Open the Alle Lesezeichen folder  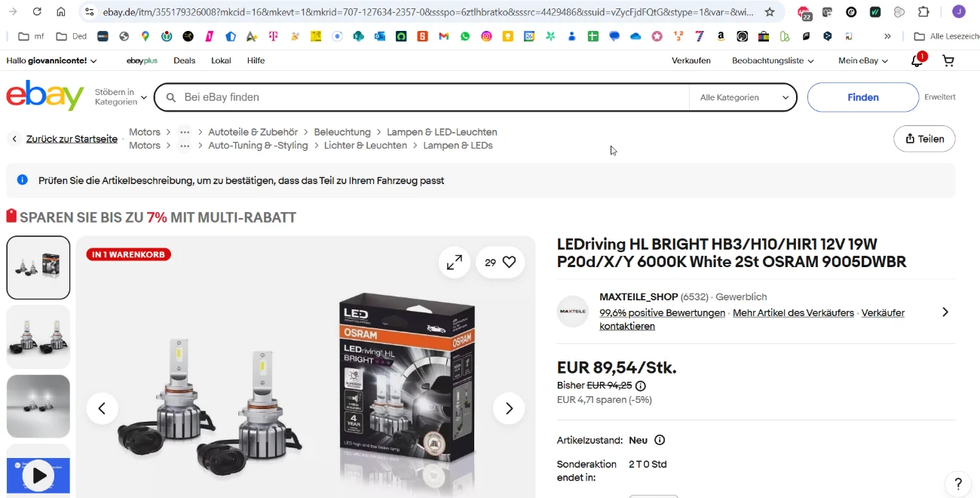point(946,36)
